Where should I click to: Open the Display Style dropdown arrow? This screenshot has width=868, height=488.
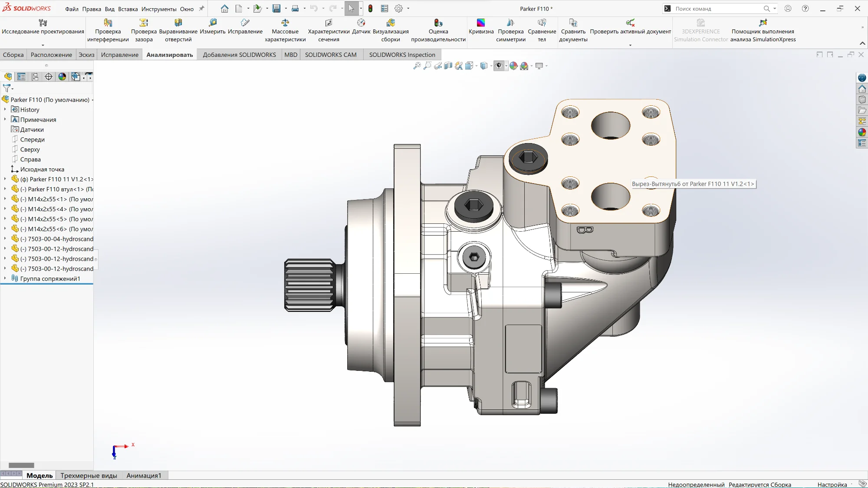point(491,66)
